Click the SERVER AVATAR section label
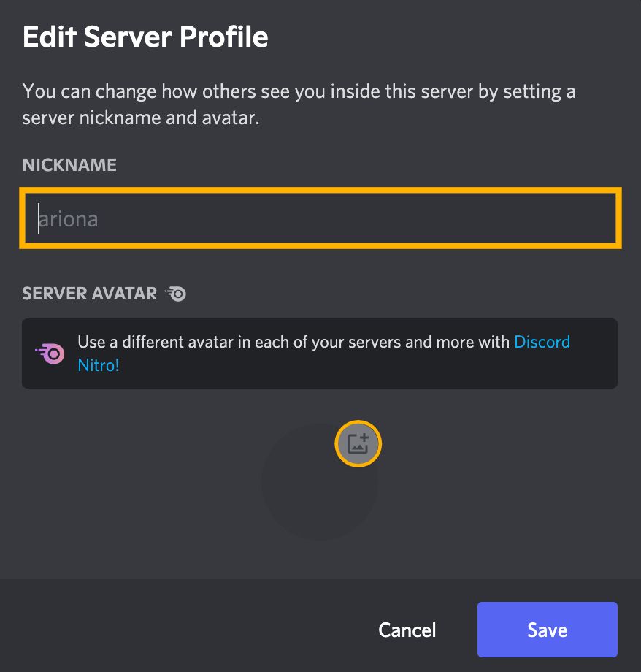641x672 pixels. coord(89,294)
